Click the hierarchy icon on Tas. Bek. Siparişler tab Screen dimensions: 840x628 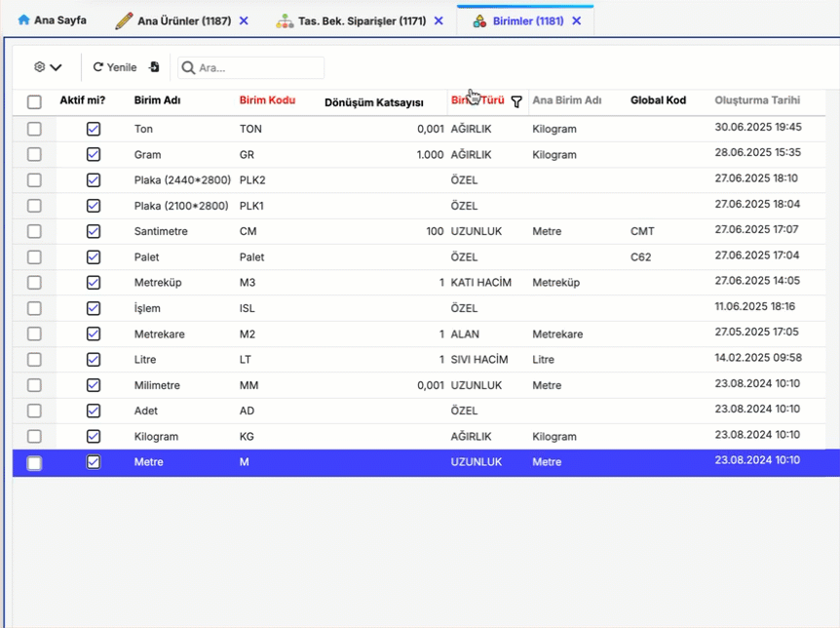(285, 20)
